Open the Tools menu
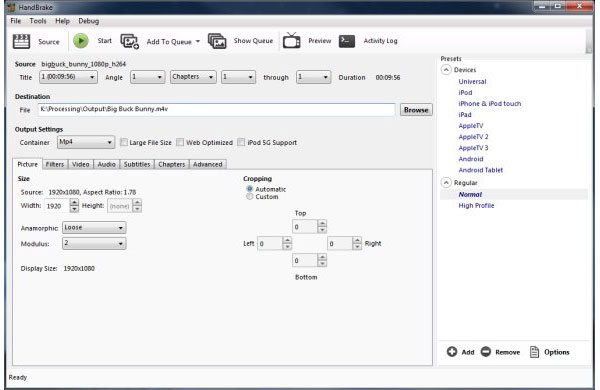 click(x=38, y=21)
